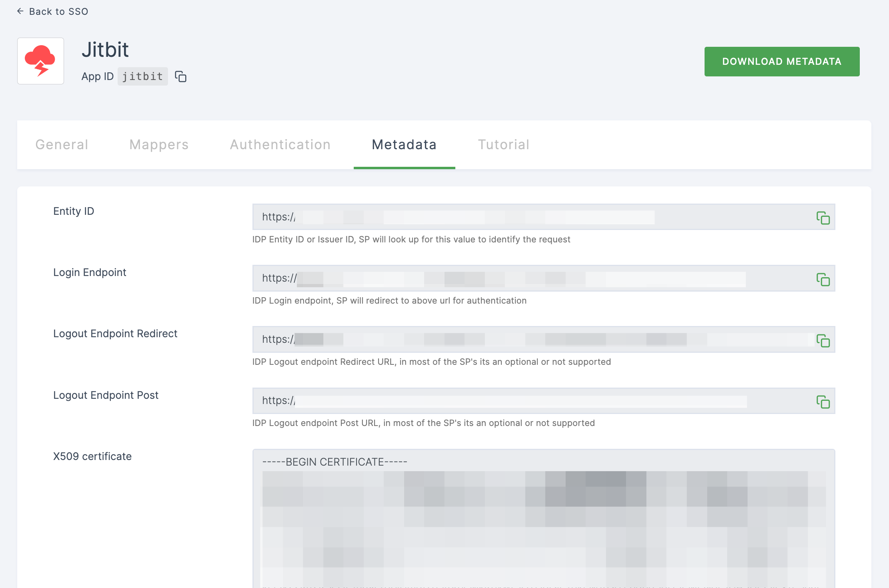Click the 'jitbit' App ID code text
This screenshot has height=588, width=889.
point(142,76)
